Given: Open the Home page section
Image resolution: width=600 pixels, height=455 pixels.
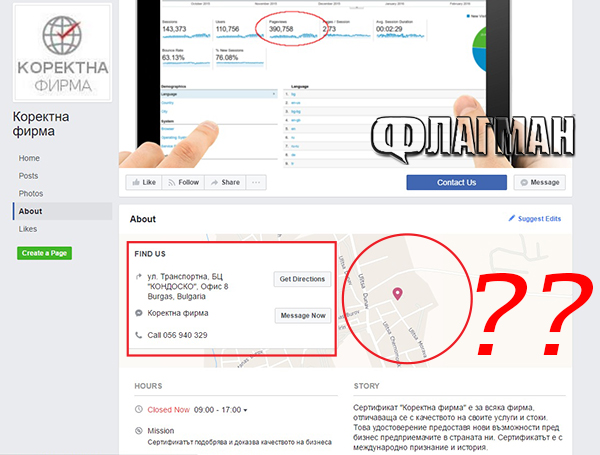Looking at the screenshot, I should click(x=29, y=158).
